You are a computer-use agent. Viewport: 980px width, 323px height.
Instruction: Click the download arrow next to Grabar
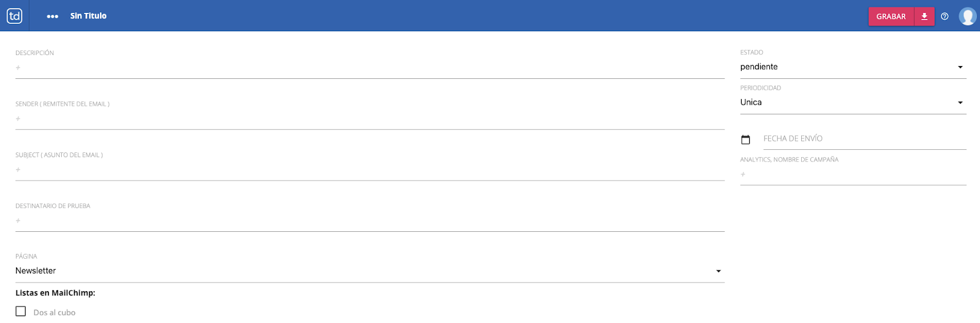(924, 17)
